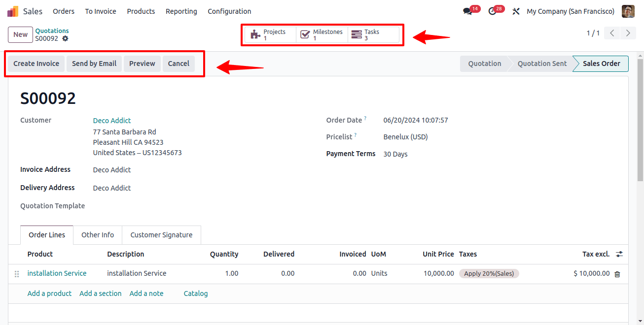Open the activities clock icon
The width and height of the screenshot is (644, 325).
[x=492, y=11]
